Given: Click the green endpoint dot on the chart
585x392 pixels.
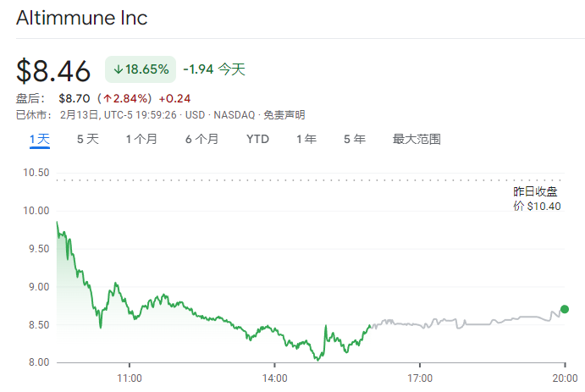Looking at the screenshot, I should tap(565, 309).
